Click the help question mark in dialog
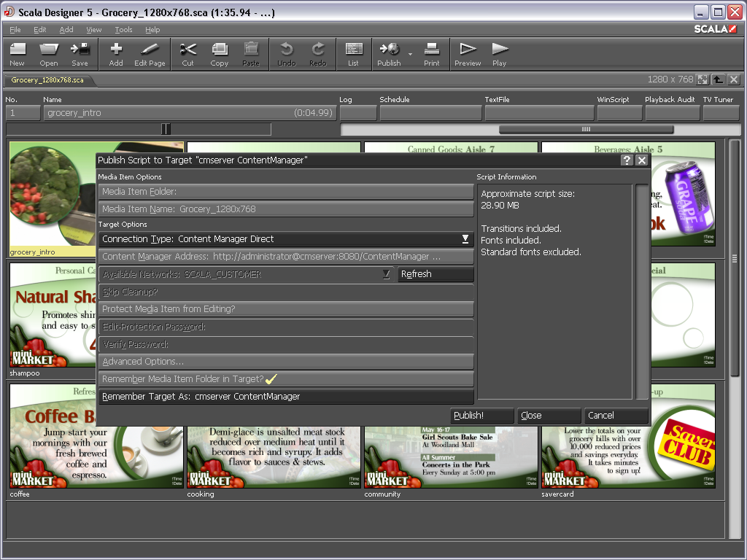Viewport: 747px width, 560px height. (627, 160)
